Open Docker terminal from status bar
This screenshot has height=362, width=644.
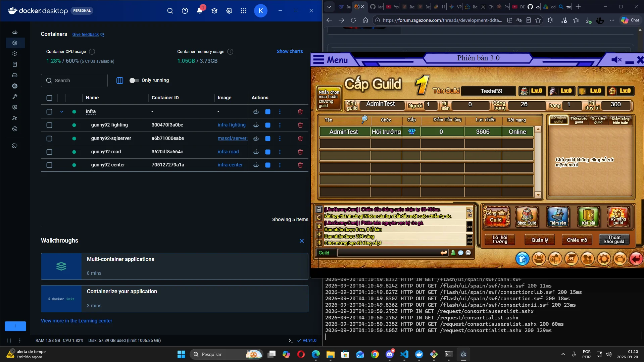coord(291,340)
